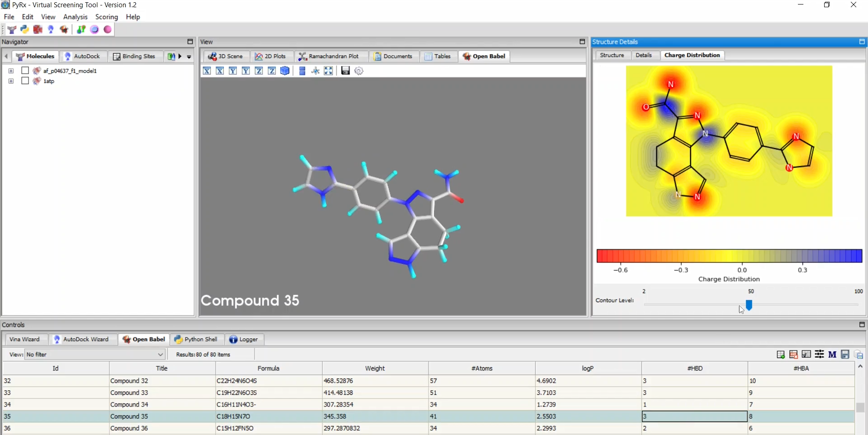The image size is (868, 435).
Task: Open the Help menu
Action: click(133, 17)
